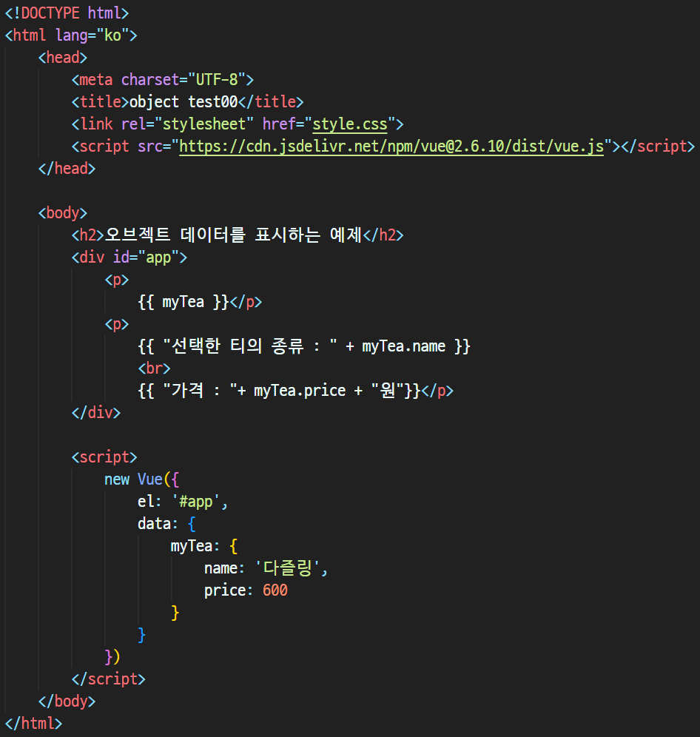The image size is (700, 737).
Task: Click the price value 600
Action: (275, 590)
